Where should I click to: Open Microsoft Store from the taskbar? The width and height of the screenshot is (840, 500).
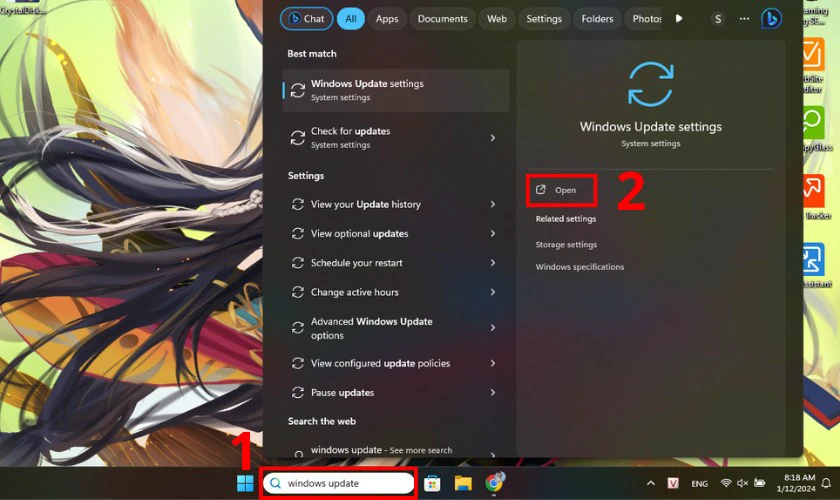432,483
